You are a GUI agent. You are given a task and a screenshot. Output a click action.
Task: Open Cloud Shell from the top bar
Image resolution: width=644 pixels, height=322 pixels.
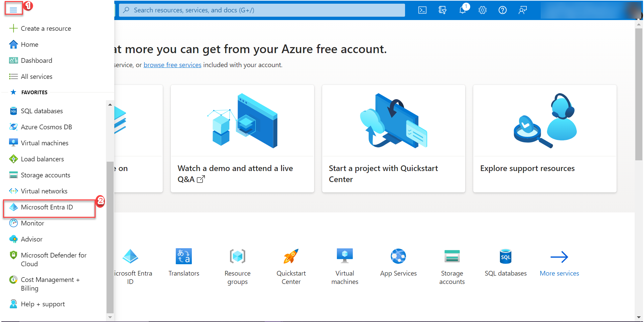[422, 10]
